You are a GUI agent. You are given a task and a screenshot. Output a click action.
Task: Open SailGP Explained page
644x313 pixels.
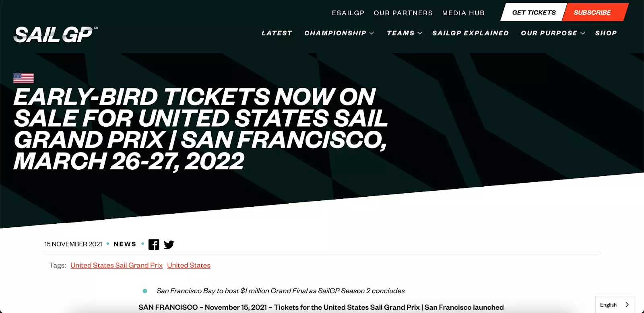coord(471,33)
